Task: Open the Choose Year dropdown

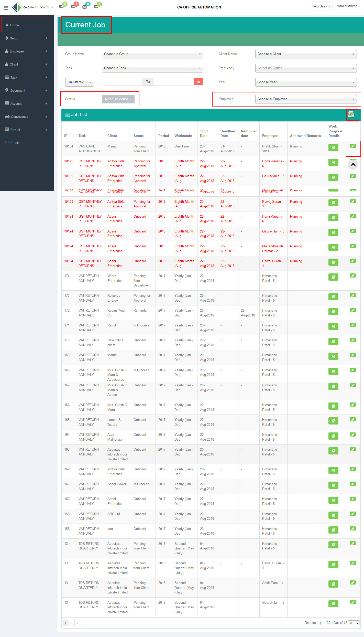Action: 306,82
